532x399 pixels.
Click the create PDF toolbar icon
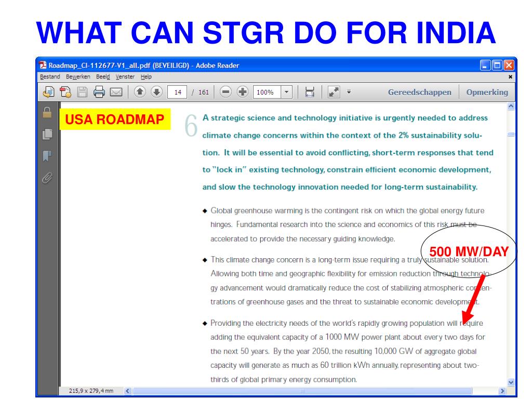pyautogui.click(x=65, y=92)
